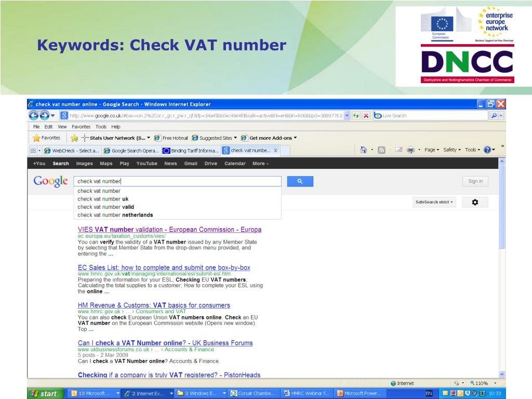Click Add to Favorites Bar star icon

(x=74, y=138)
